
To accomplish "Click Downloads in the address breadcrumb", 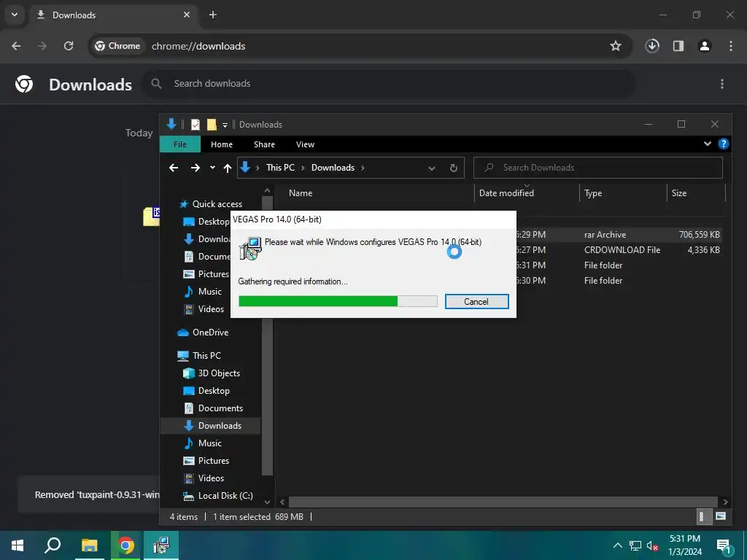I will 333,168.
